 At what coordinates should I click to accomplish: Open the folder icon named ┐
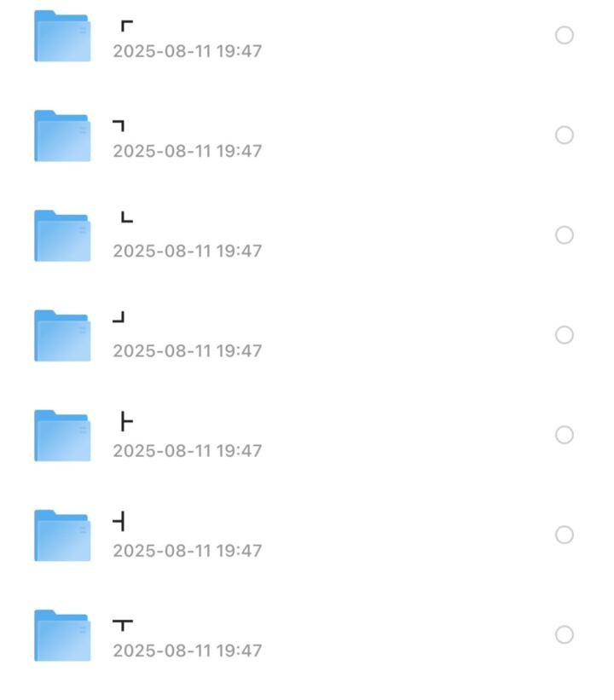[x=62, y=136]
